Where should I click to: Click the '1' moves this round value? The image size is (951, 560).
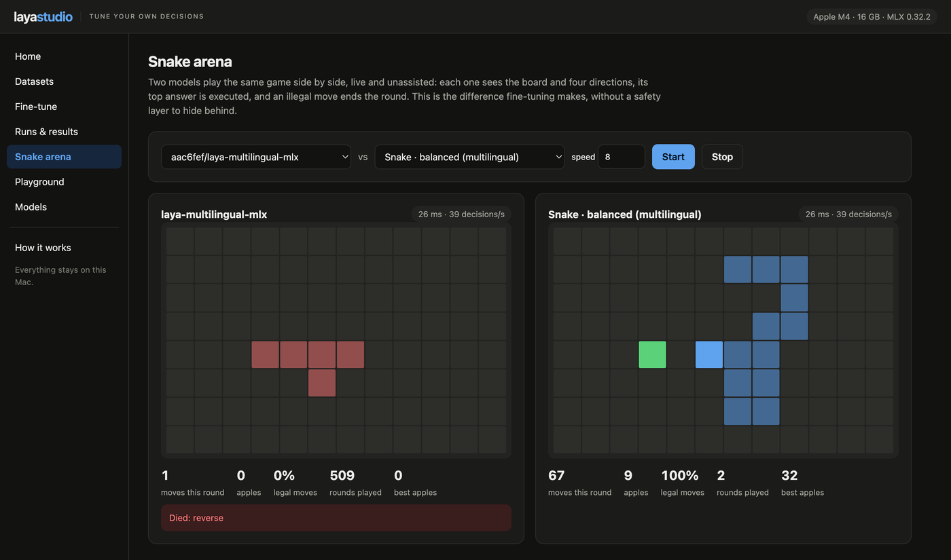click(x=165, y=475)
